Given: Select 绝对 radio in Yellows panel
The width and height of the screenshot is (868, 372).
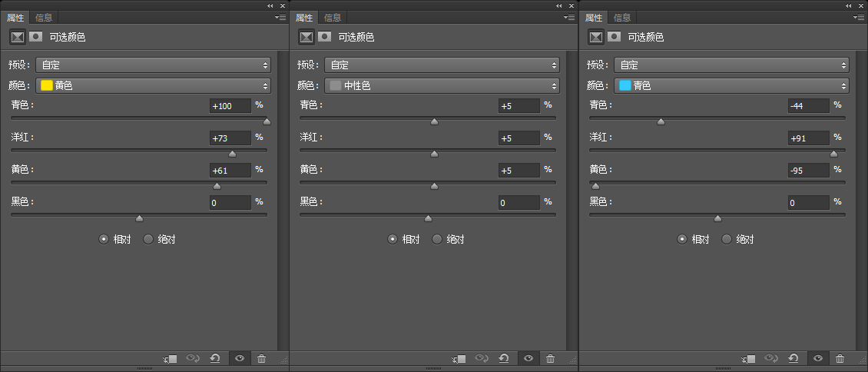Looking at the screenshot, I should point(148,239).
